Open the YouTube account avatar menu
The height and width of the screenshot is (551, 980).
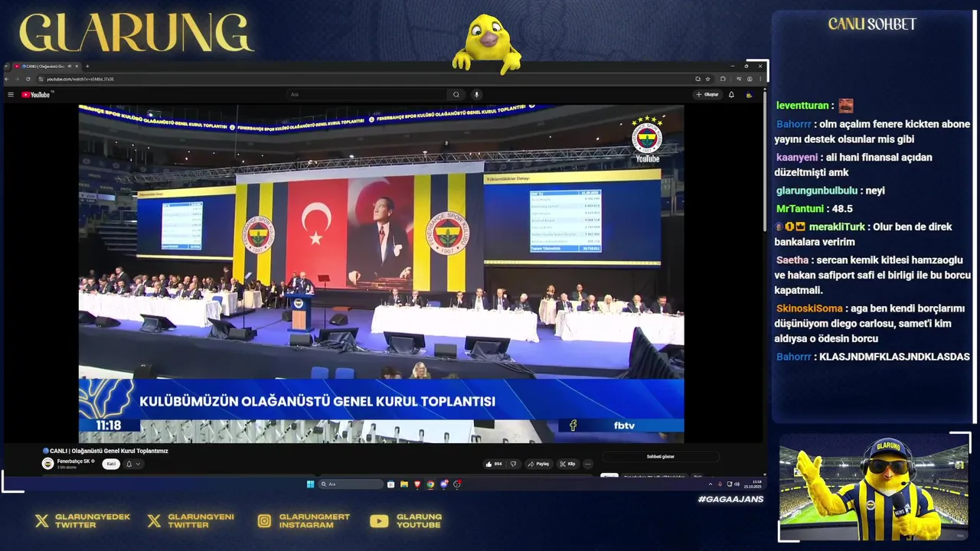[749, 95]
